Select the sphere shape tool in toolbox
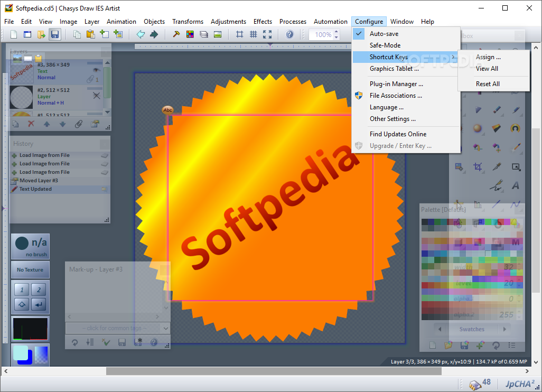This screenshot has width=542, height=392. [x=478, y=128]
